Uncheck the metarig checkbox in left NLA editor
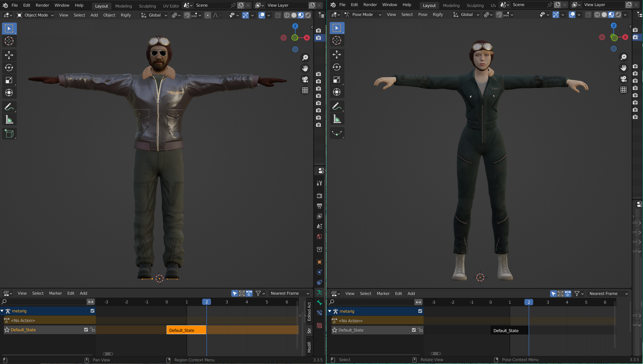 tap(92, 311)
